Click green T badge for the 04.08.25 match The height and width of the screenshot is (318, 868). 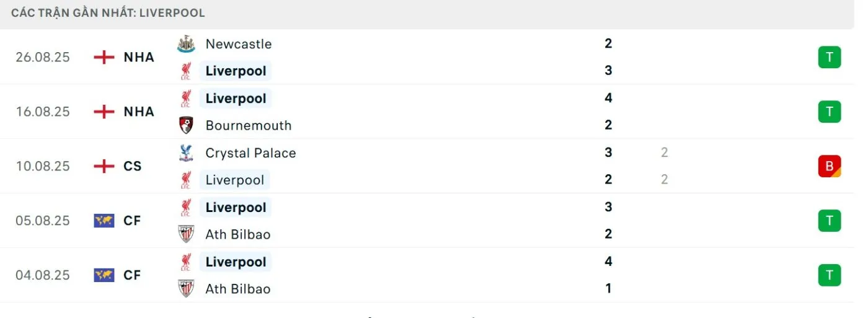pos(829,275)
